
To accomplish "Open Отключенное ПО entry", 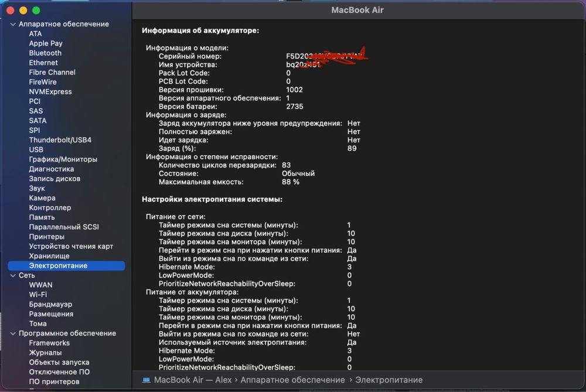I will click(59, 372).
